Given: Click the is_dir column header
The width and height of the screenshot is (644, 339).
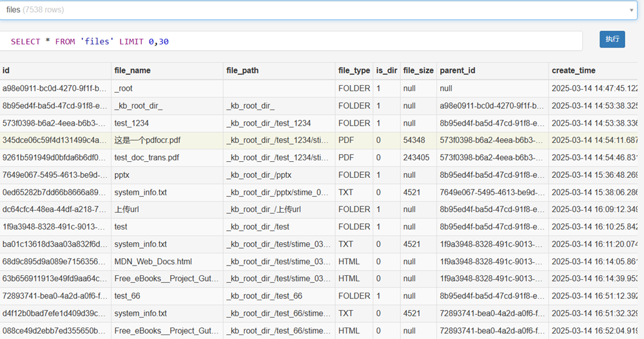Looking at the screenshot, I should [x=387, y=70].
